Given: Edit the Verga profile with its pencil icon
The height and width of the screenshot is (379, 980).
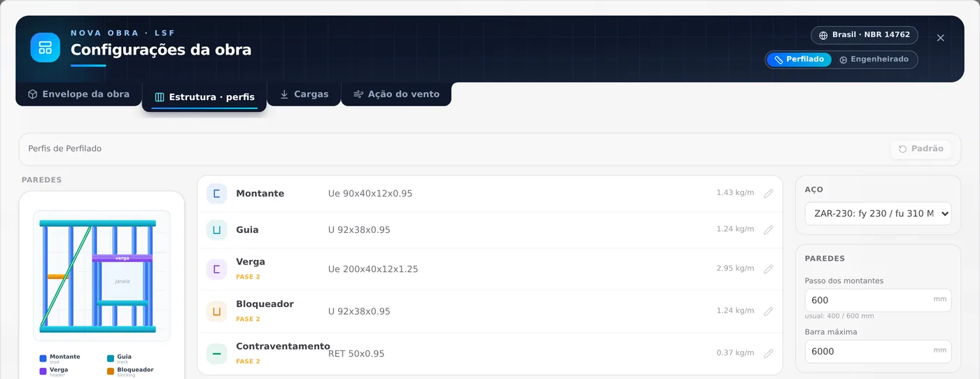Looking at the screenshot, I should point(769,269).
